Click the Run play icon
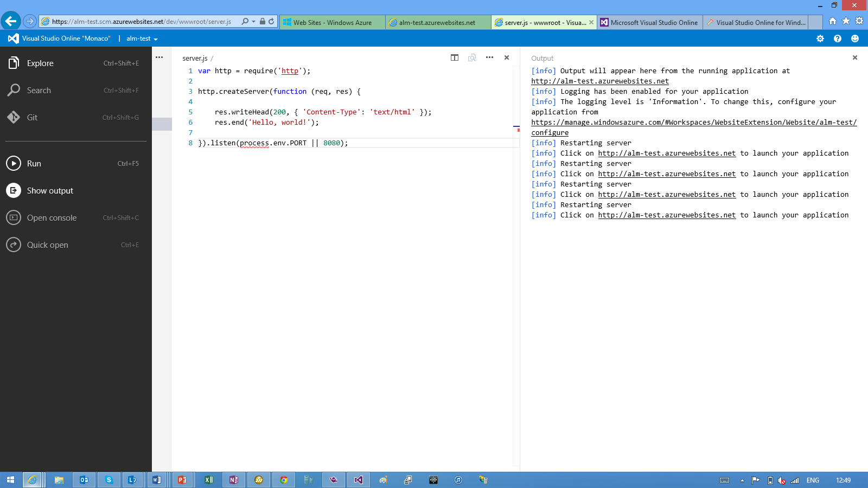868x488 pixels. coord(14,163)
